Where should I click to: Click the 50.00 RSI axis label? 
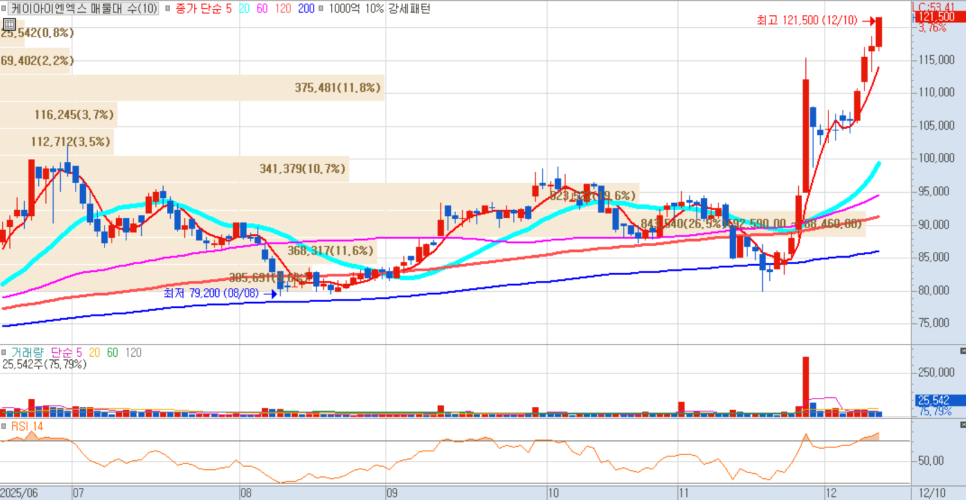[933, 461]
